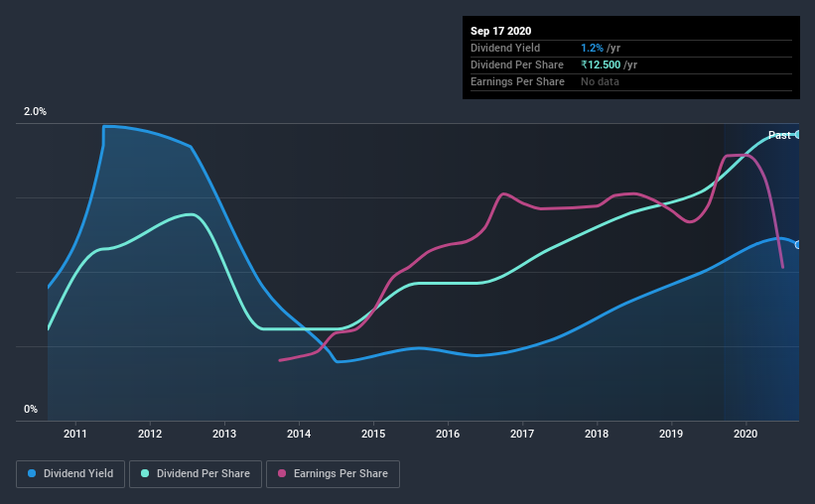815x504 pixels.
Task: Toggle the Dividend Per Share legend button
Action: pos(196,474)
